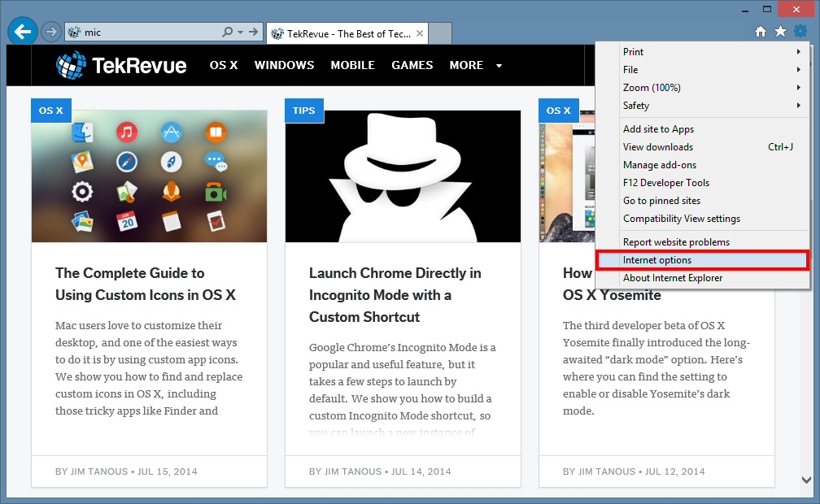This screenshot has height=504, width=820.
Task: Click the page scrollbar down arrow
Action: 806,480
